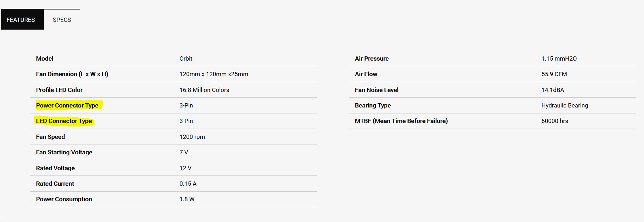
Task: Click the 16.8 Million Colors value
Action: pyautogui.click(x=204, y=90)
